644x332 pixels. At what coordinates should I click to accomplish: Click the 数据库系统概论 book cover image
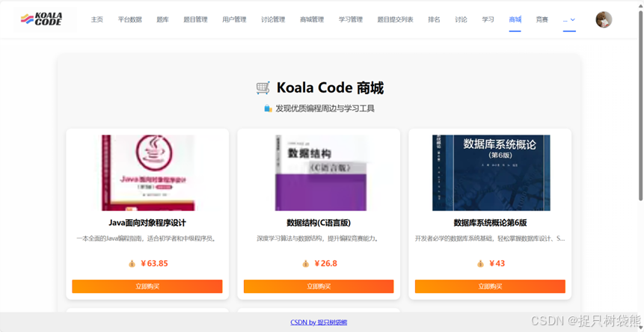coord(491,173)
